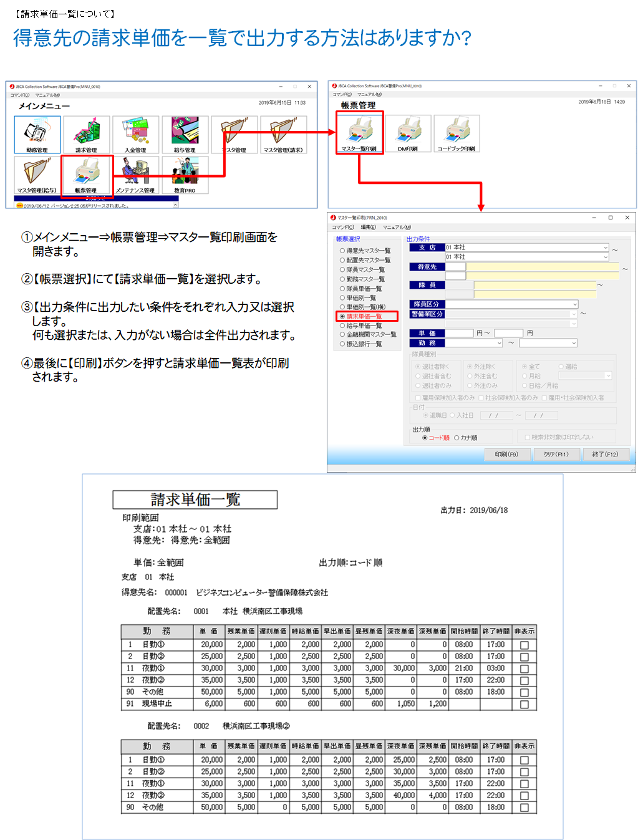The height and width of the screenshot is (840, 638).
Task: Open the コードブック印刷 icon
Action: pyautogui.click(x=457, y=132)
